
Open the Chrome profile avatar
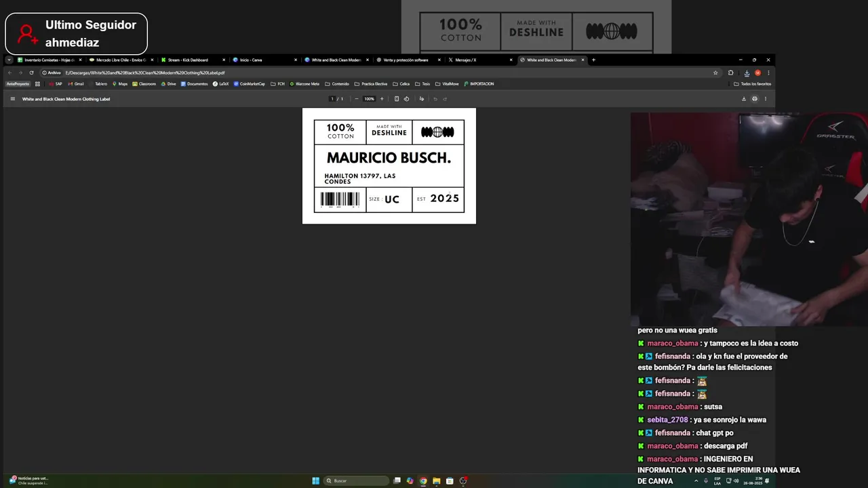757,73
